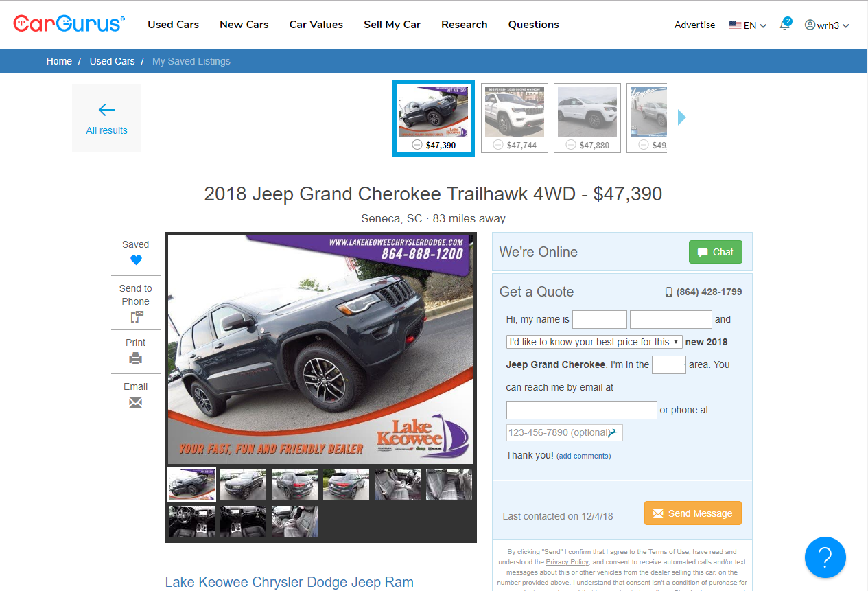This screenshot has height=591, width=868.
Task: Click the CarGurus logo
Action: coord(69,24)
